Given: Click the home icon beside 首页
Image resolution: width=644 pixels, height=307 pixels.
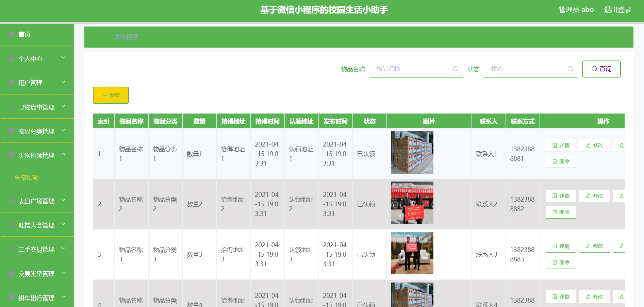Looking at the screenshot, I should 11,34.
